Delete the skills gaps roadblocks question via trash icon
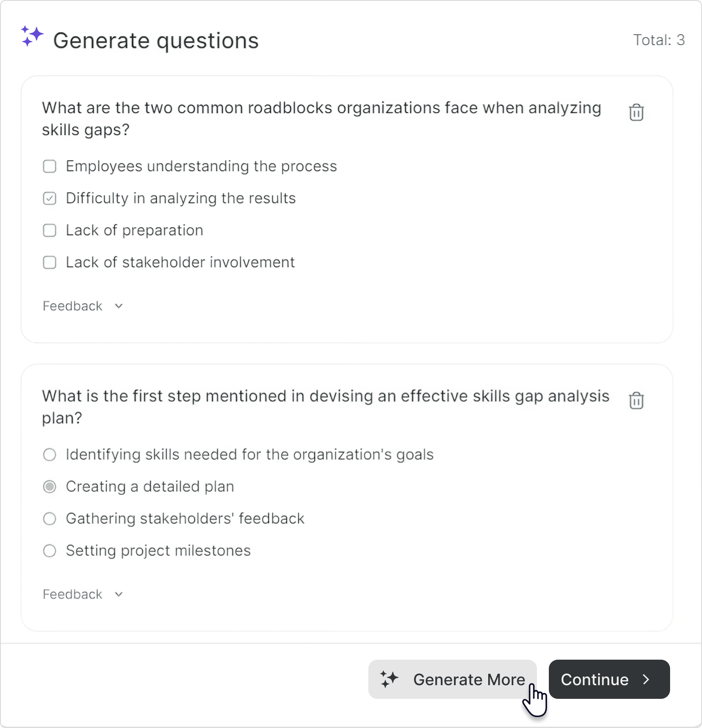702x728 pixels. [x=636, y=112]
